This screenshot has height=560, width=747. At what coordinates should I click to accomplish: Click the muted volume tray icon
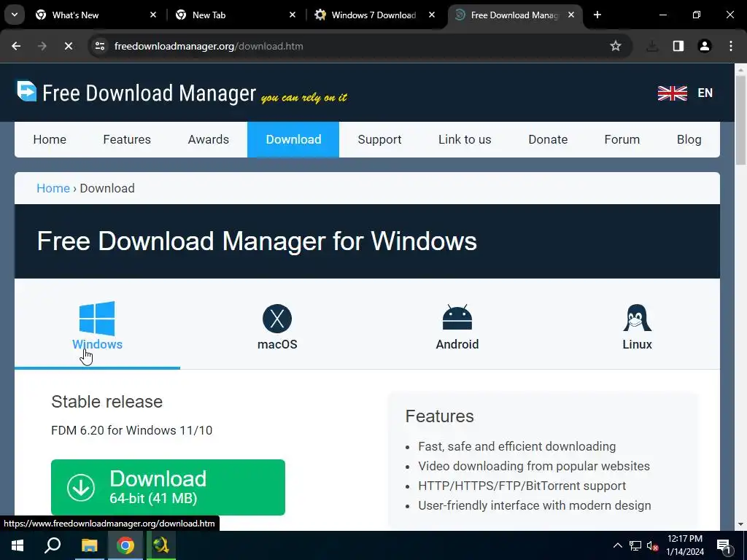pyautogui.click(x=653, y=545)
